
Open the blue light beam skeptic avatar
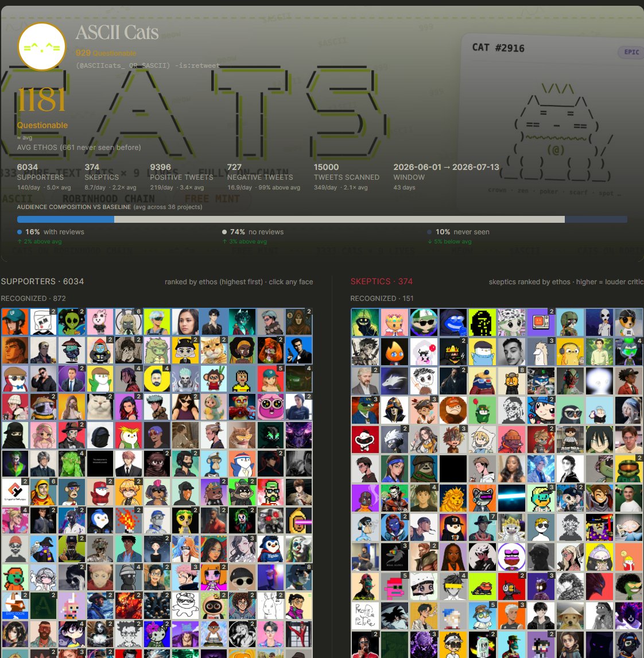[x=511, y=498]
